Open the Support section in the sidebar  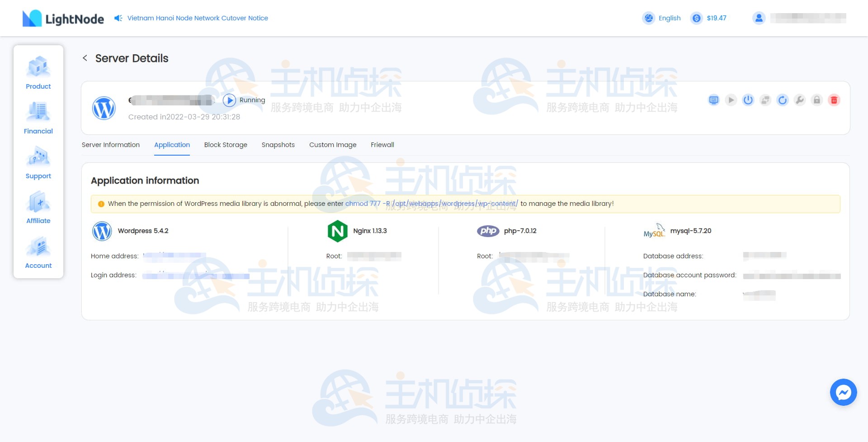tap(38, 163)
